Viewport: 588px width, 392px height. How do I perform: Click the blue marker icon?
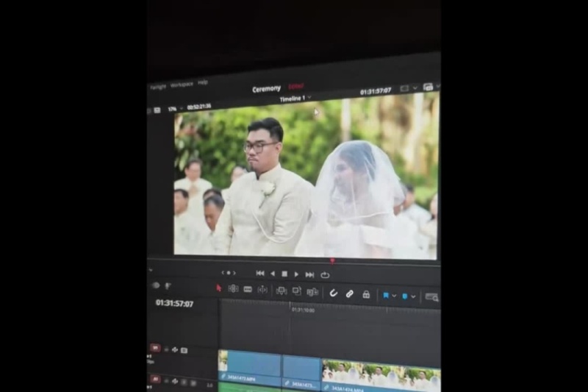pyautogui.click(x=405, y=296)
